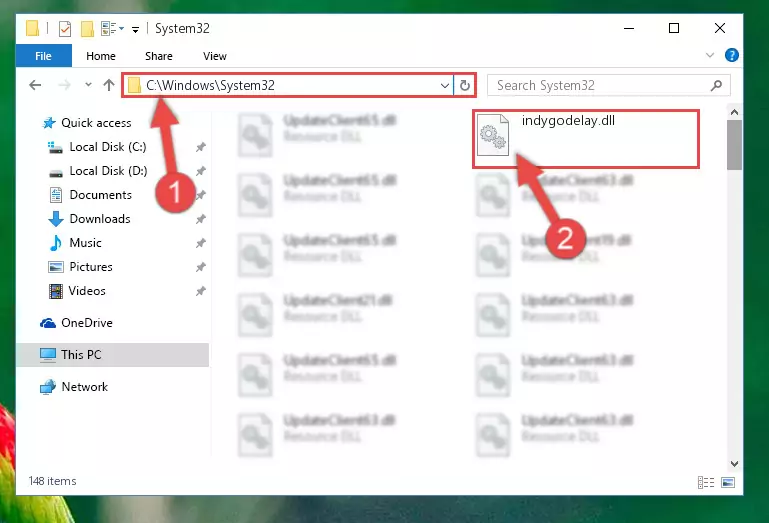The width and height of the screenshot is (769, 523).
Task: Expand the ribbon with the chevron
Action: click(x=710, y=55)
